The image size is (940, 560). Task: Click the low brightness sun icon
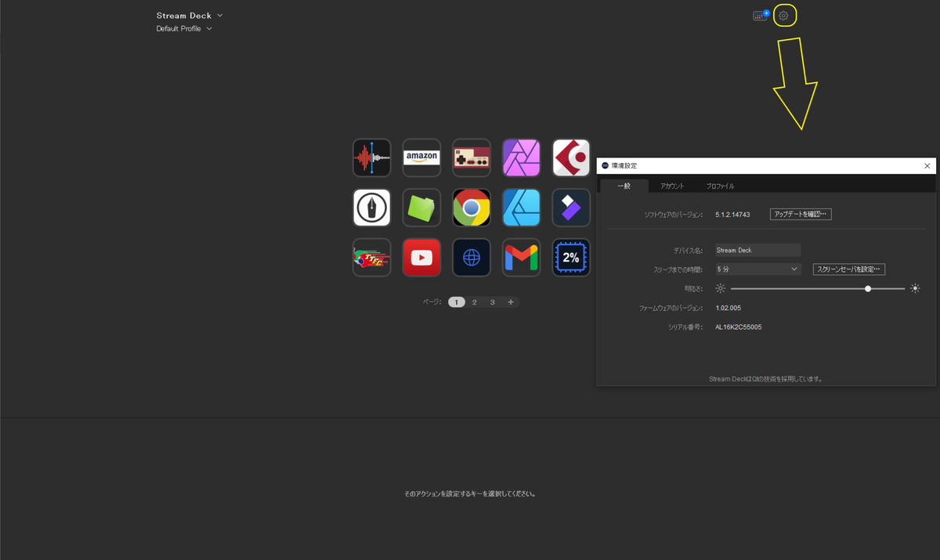[x=721, y=288]
